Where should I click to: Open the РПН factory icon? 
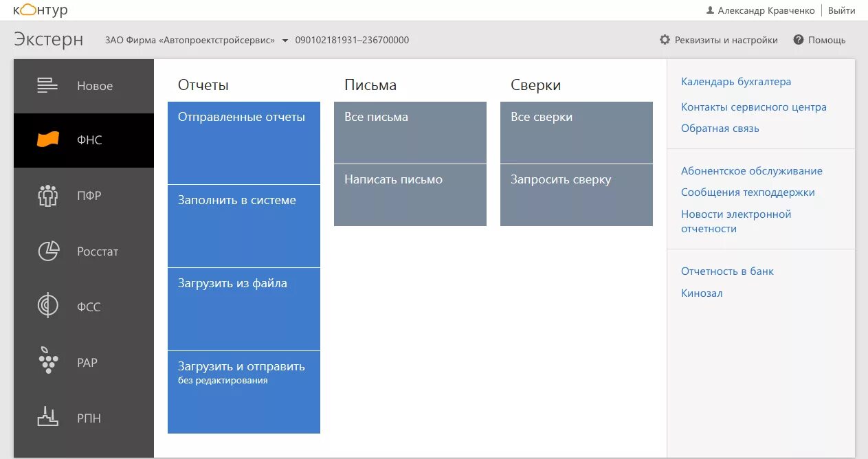pyautogui.click(x=47, y=417)
